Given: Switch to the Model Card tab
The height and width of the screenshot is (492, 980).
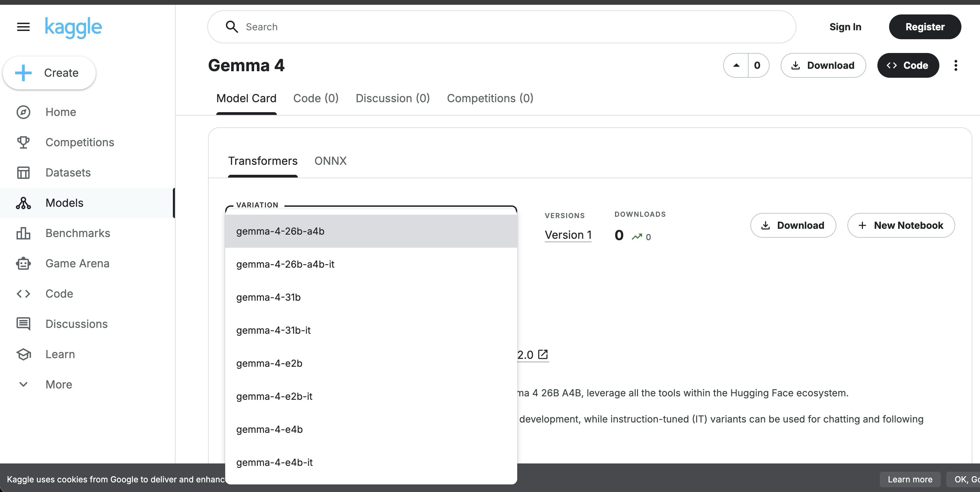Looking at the screenshot, I should [246, 98].
